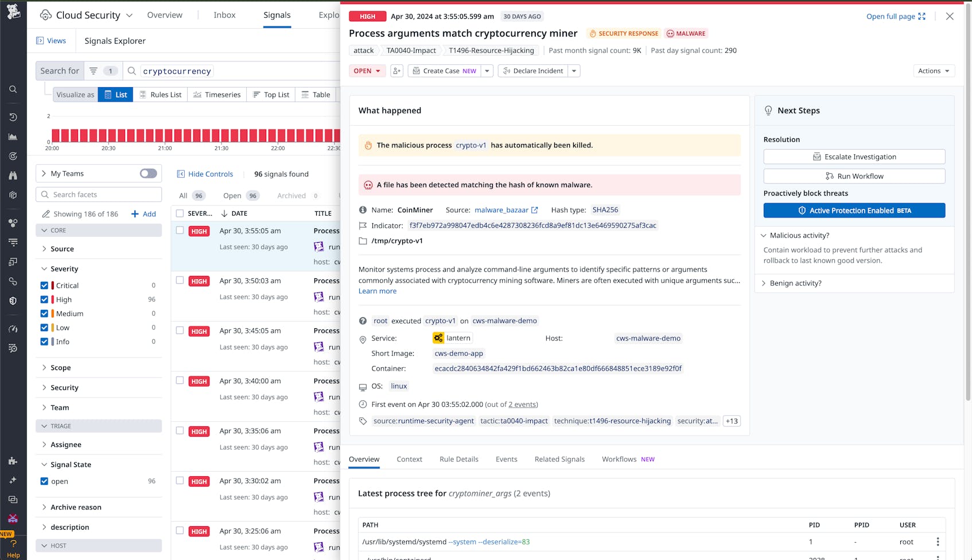972x560 pixels.
Task: Click the filter icon beside the Search for field
Action: pyautogui.click(x=94, y=71)
